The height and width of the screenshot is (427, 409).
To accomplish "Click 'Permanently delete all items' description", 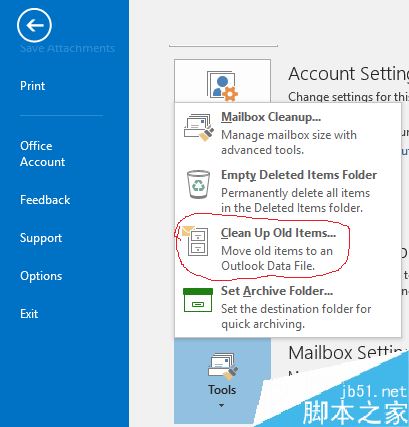I will pos(296,193).
